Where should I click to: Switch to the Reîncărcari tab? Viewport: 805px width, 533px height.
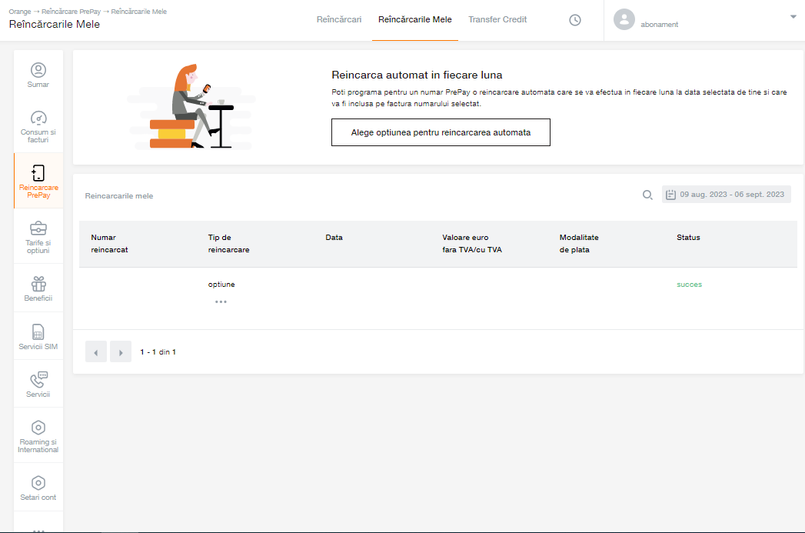pyautogui.click(x=339, y=20)
